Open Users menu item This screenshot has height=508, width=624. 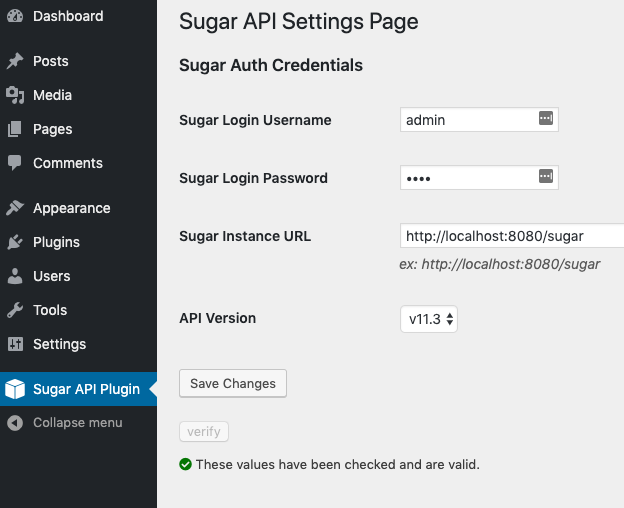tap(78, 276)
